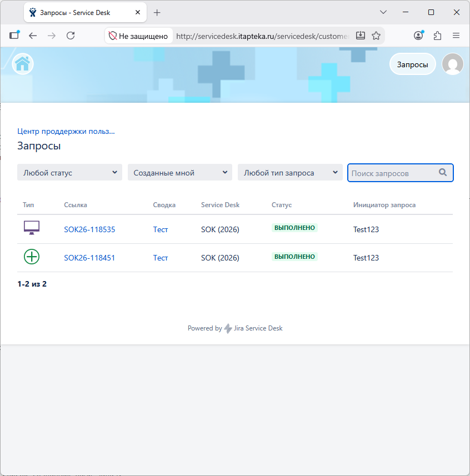This screenshot has height=476, width=470.
Task: Click the 'ВЫПОЛНЕНО' status badge for SOK26-118451
Action: pyautogui.click(x=294, y=257)
